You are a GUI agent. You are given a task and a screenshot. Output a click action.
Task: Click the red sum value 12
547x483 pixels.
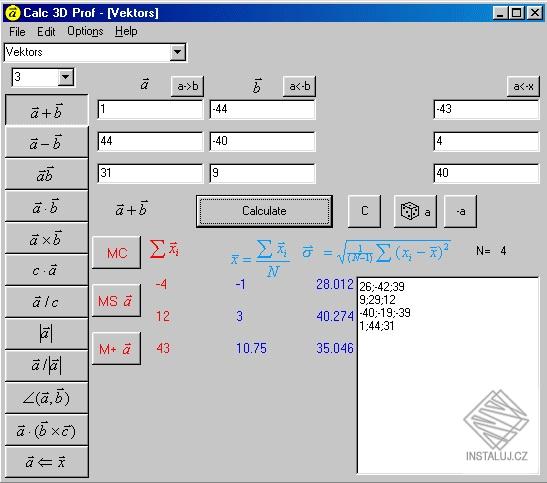click(x=163, y=316)
